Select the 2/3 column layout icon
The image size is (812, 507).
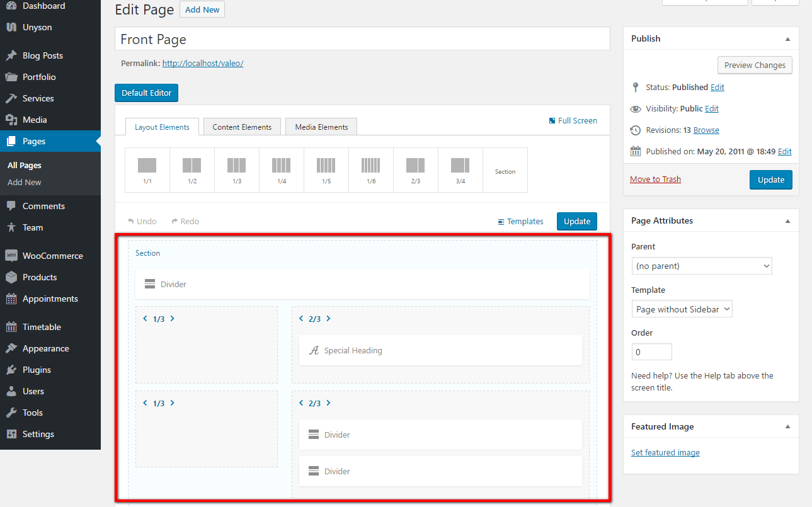415,166
